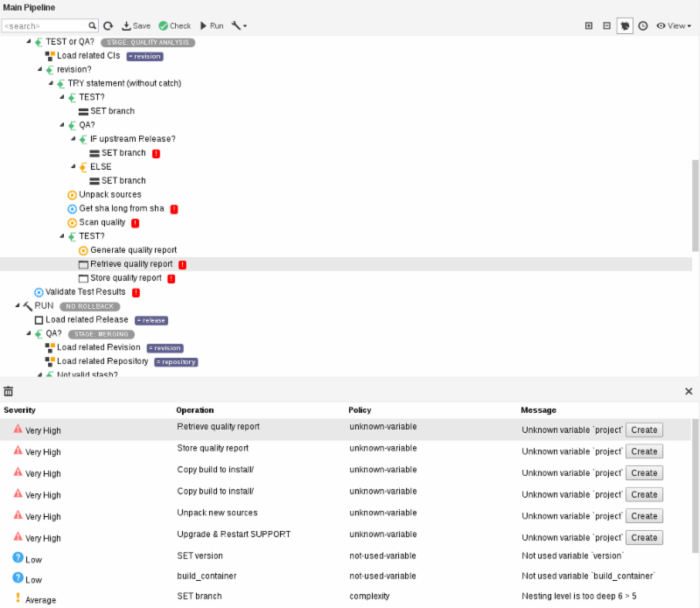Screen dimensions: 700x608
Task: Collapse the 'IF upstream Release?' node
Action: tap(73, 139)
